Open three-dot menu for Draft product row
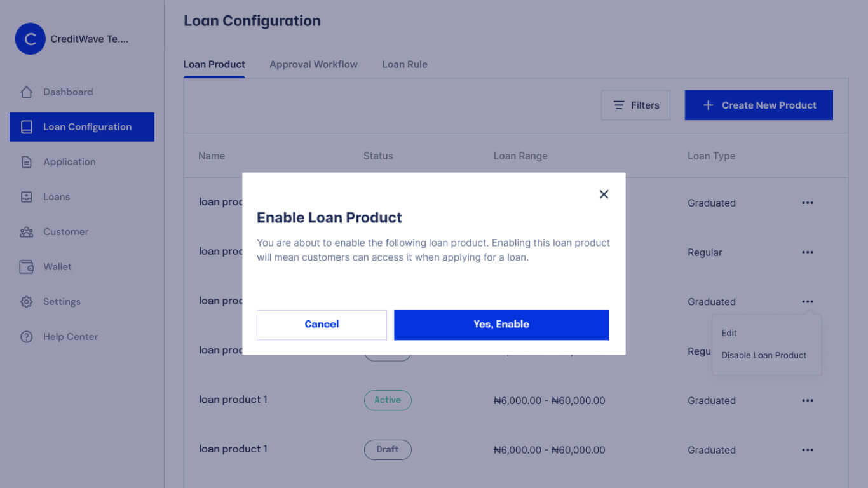Screen dimensions: 868x488 click(x=807, y=450)
